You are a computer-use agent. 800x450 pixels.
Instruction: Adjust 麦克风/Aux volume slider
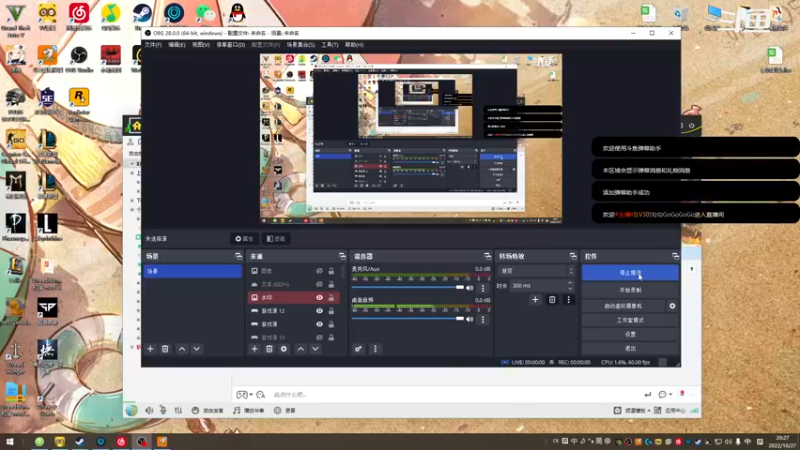point(408,287)
